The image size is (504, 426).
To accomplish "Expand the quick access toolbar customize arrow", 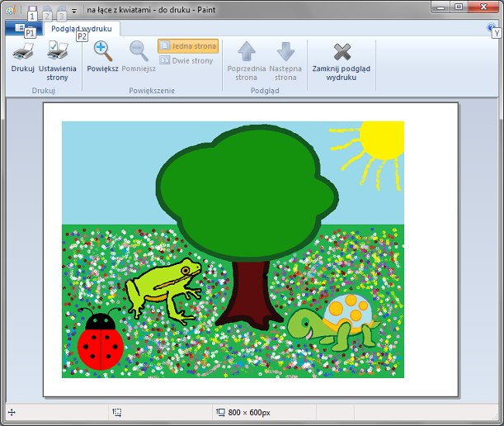I will pyautogui.click(x=74, y=10).
